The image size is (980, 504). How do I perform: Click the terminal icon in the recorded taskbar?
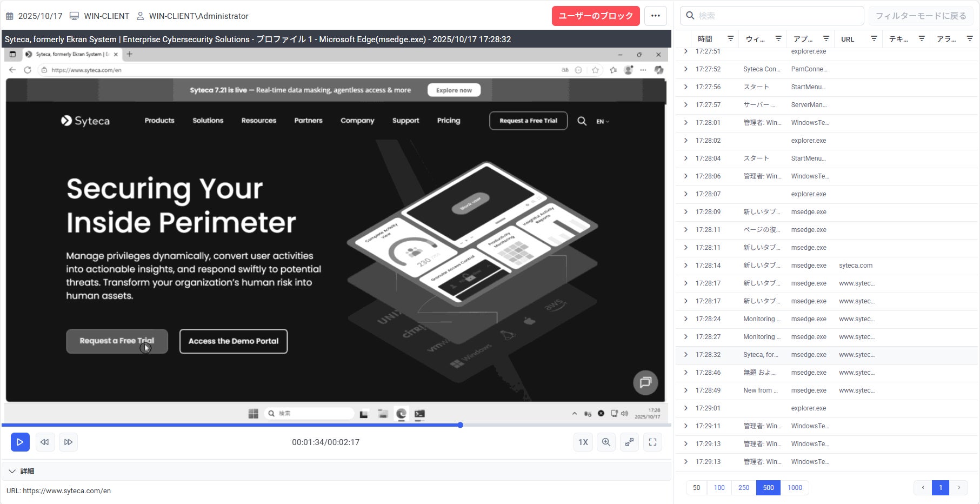click(x=419, y=414)
